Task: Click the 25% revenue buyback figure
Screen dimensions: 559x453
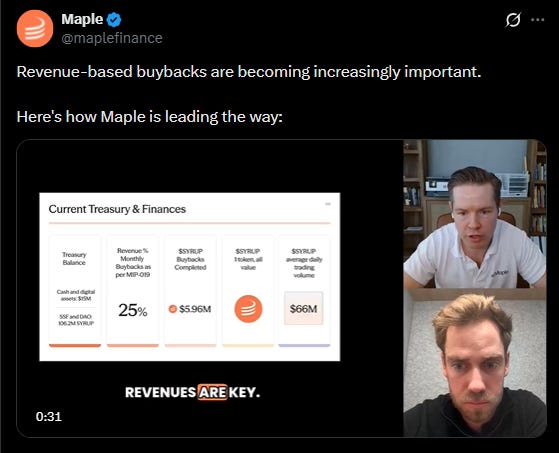Action: click(133, 310)
